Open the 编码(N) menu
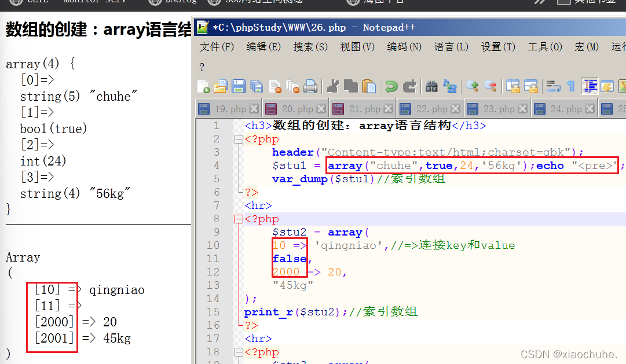The height and width of the screenshot is (364, 626). tap(404, 47)
